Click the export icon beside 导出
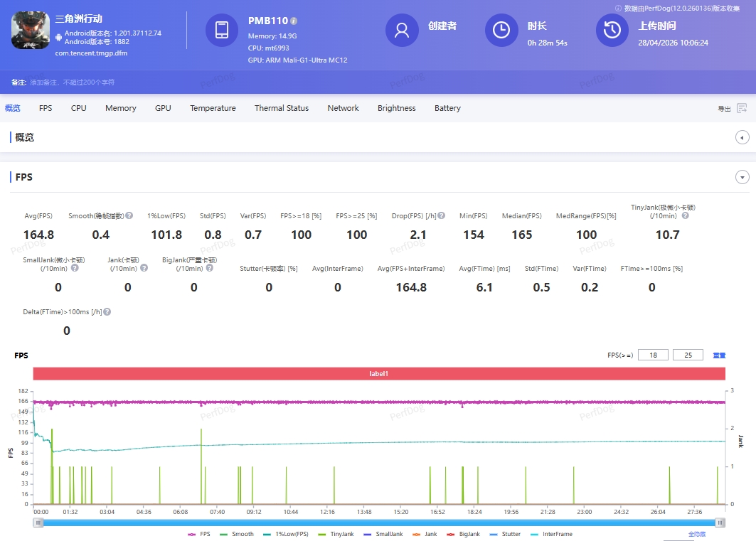 [742, 109]
